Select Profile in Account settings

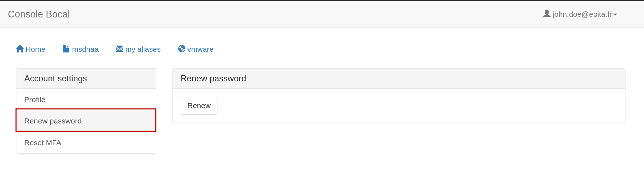(x=35, y=100)
